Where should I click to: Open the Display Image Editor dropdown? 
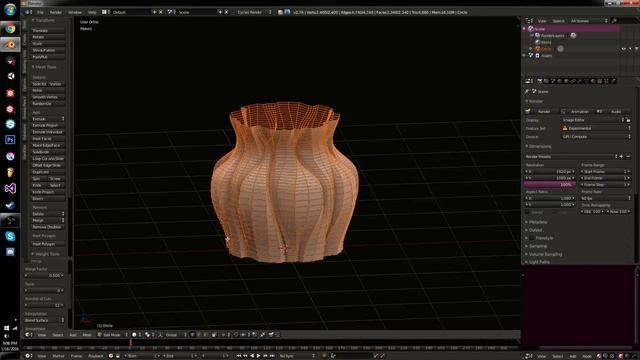pyautogui.click(x=593, y=120)
